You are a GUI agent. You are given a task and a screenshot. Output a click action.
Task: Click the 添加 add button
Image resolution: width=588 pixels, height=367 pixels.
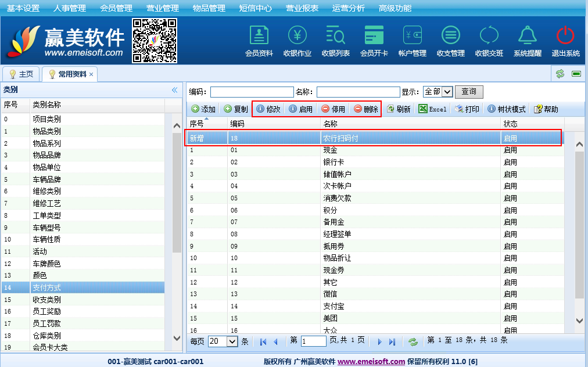coord(203,109)
